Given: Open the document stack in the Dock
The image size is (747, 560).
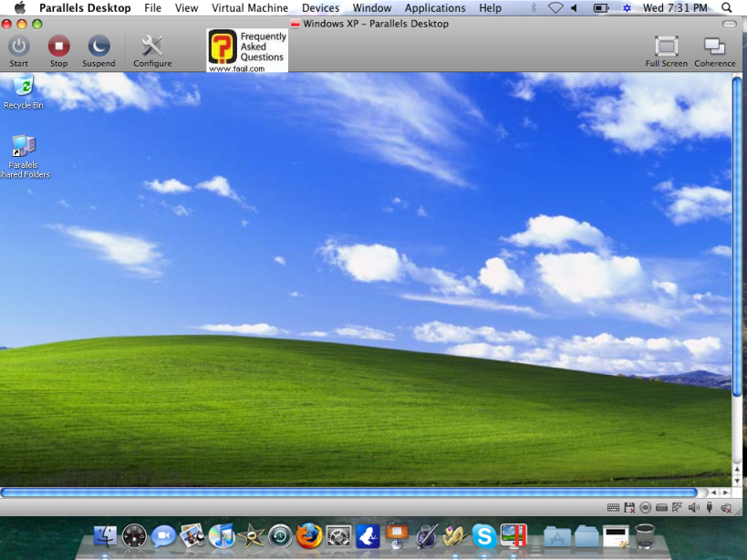Looking at the screenshot, I should 616,536.
